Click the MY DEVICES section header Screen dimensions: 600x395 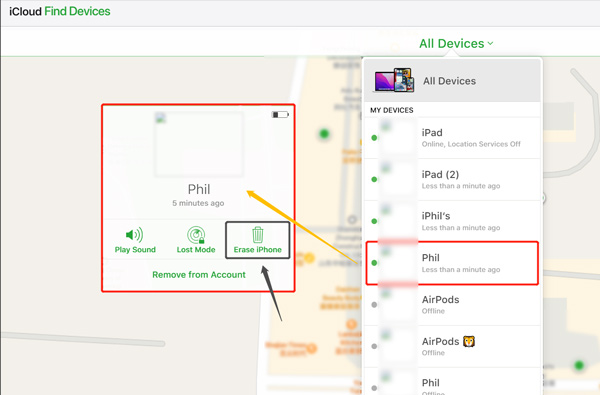pyautogui.click(x=391, y=110)
